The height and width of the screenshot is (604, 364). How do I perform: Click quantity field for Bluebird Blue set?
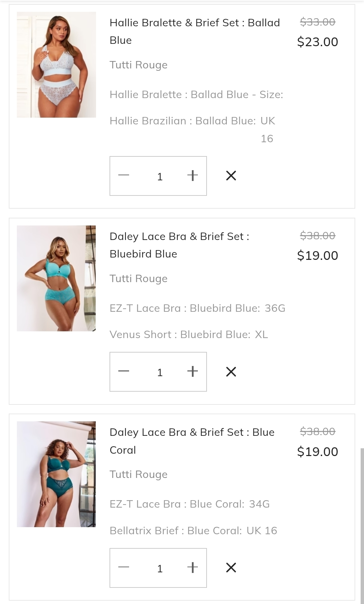pyautogui.click(x=160, y=372)
